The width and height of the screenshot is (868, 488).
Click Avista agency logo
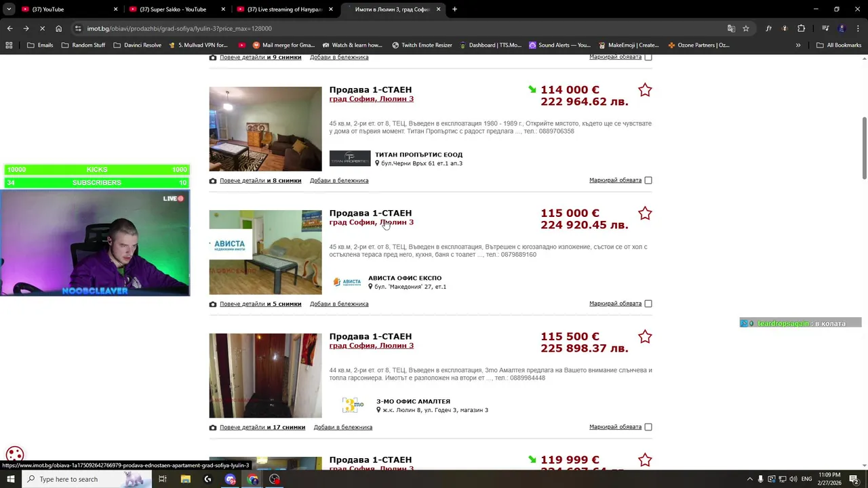point(347,282)
